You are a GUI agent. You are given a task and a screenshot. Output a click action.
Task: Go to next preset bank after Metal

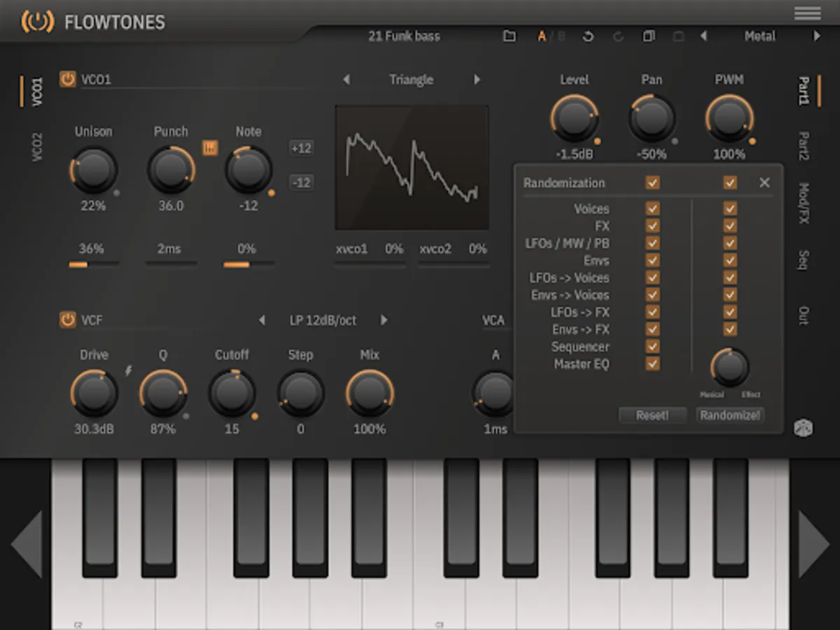click(816, 36)
